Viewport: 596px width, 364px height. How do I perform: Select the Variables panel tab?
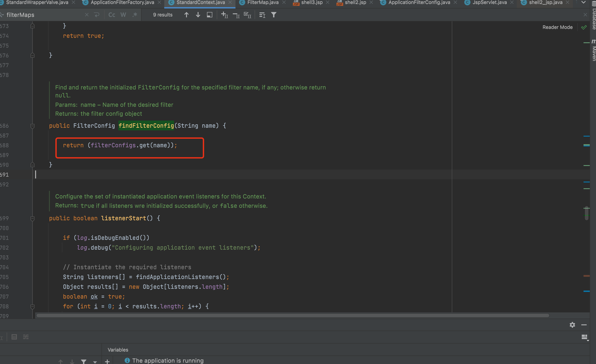118,350
